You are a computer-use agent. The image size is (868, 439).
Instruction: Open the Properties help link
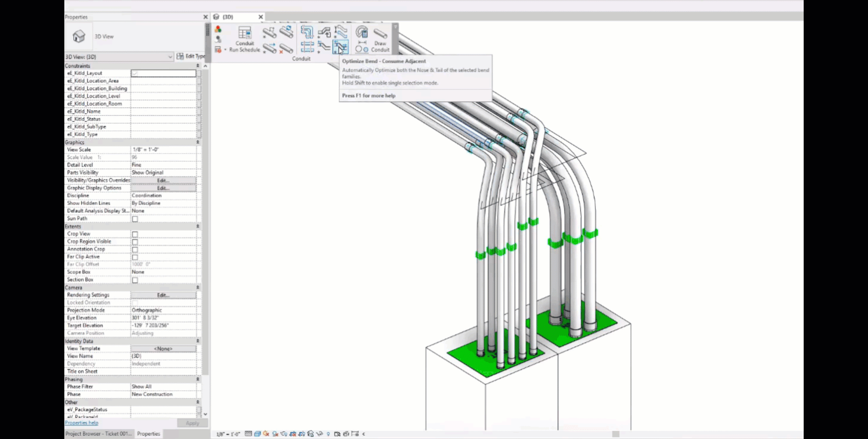82,423
